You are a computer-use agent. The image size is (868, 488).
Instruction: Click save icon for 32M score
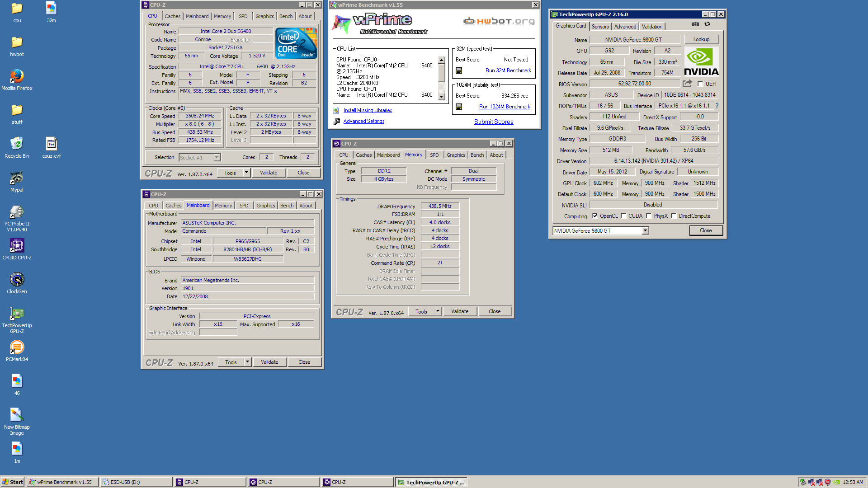click(x=459, y=70)
